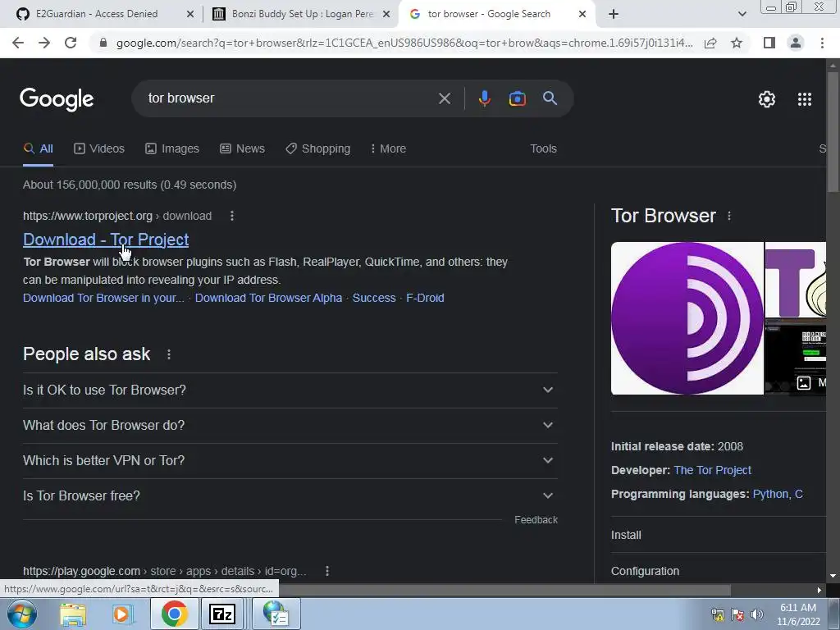Screen dimensions: 840x630
Task: Open The Tor Project developer link
Action: (x=712, y=470)
